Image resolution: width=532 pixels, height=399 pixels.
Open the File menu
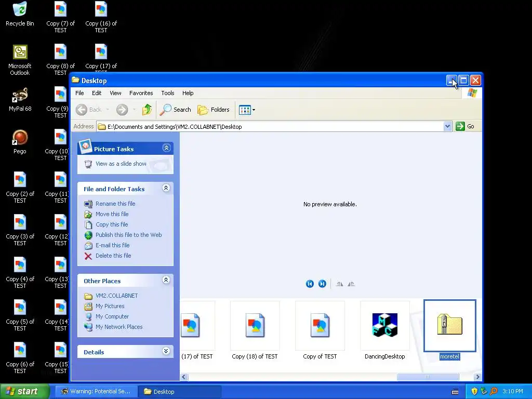(x=79, y=93)
